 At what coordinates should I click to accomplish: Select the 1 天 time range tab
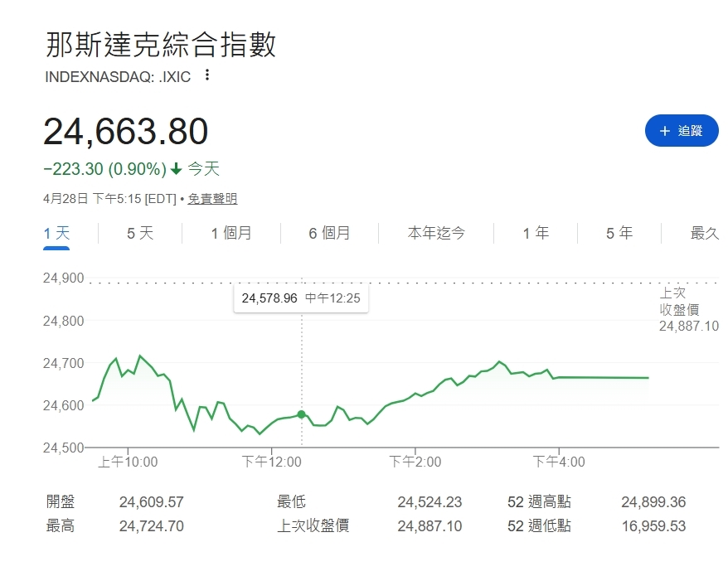click(56, 233)
